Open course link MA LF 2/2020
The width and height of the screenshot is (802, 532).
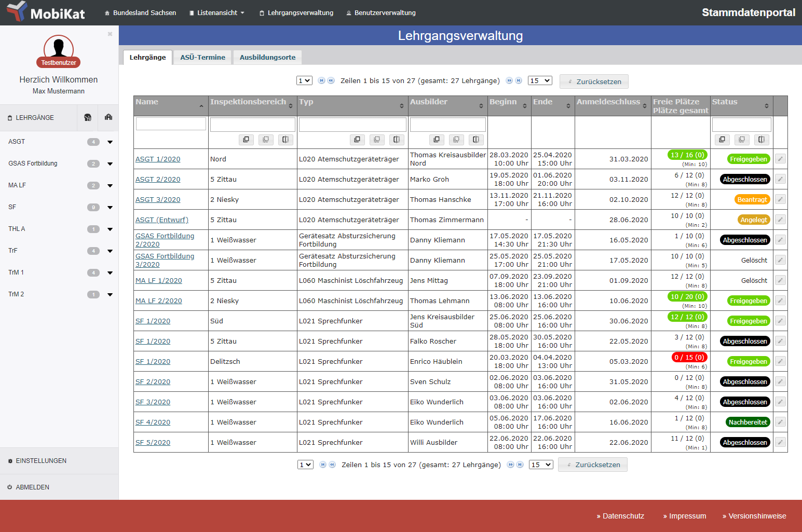pos(158,301)
